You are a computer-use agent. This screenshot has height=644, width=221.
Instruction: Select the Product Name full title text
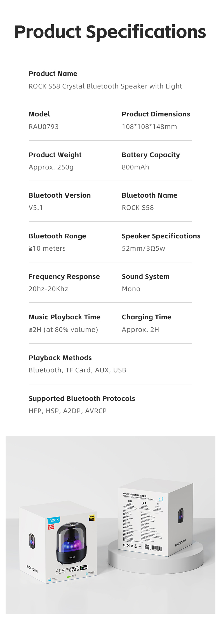tap(105, 86)
